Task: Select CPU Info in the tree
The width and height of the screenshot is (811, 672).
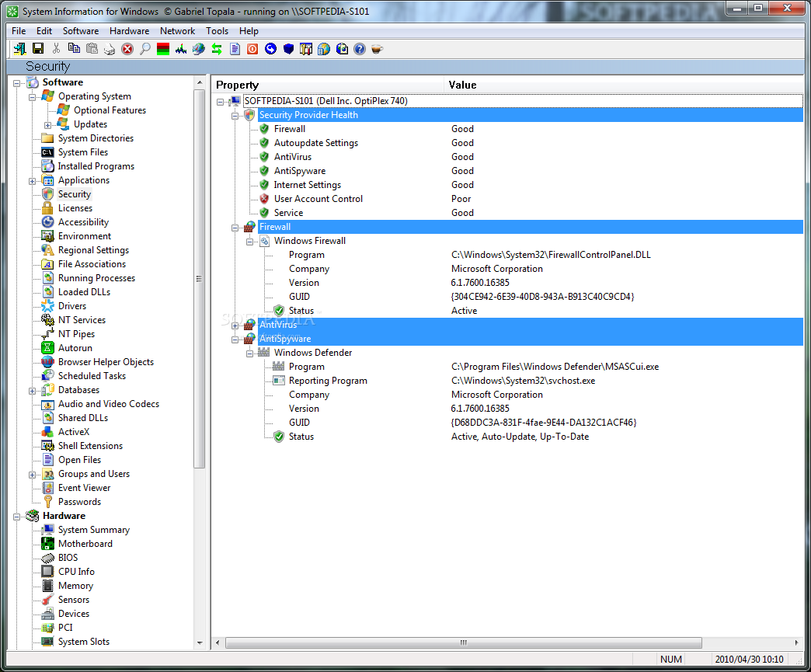Action: 77,572
